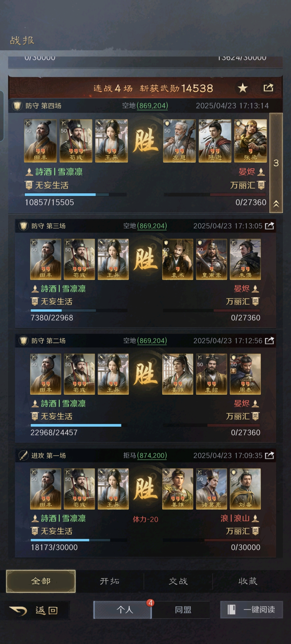Viewport: 291px width, 644px height.
Task: Toggle to 同盟 reports
Action: click(x=183, y=609)
